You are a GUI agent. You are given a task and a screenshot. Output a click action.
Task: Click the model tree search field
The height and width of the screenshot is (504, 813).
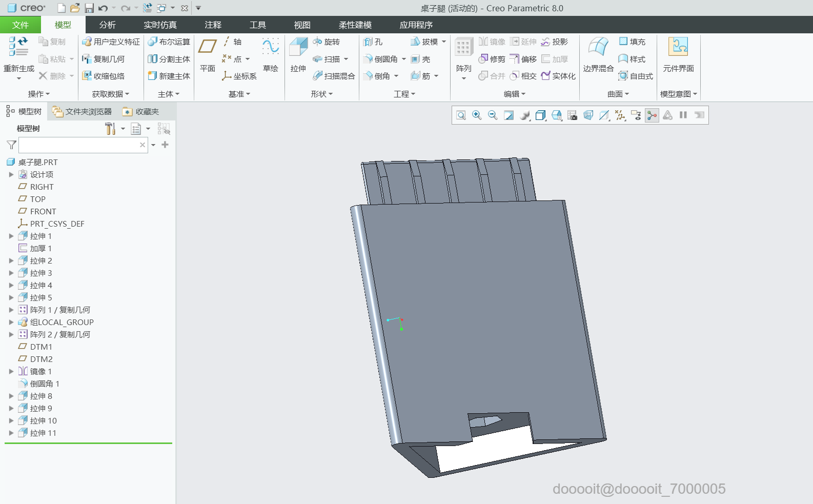[x=78, y=145]
